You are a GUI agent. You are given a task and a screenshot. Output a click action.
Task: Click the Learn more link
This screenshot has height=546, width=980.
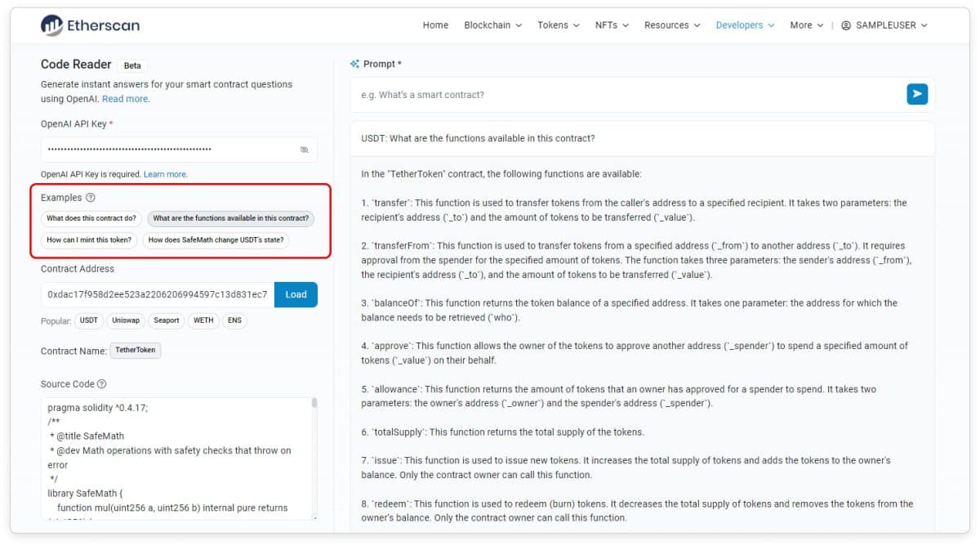click(165, 174)
